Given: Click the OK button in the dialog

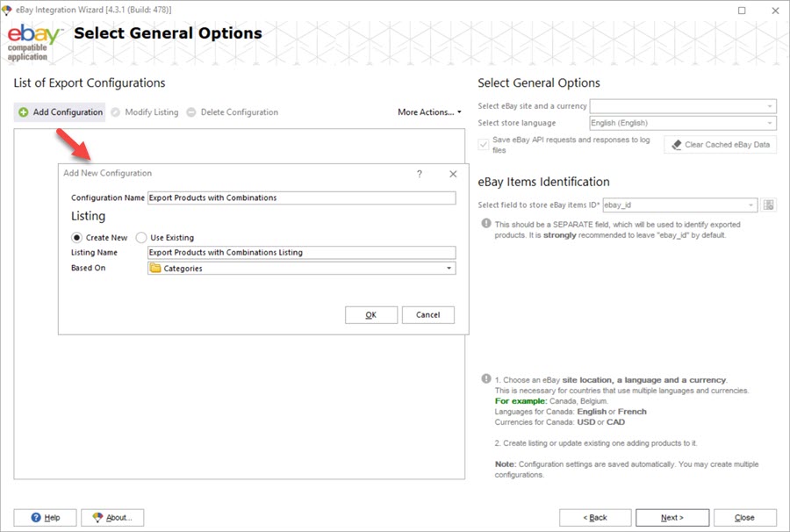Looking at the screenshot, I should pos(371,315).
